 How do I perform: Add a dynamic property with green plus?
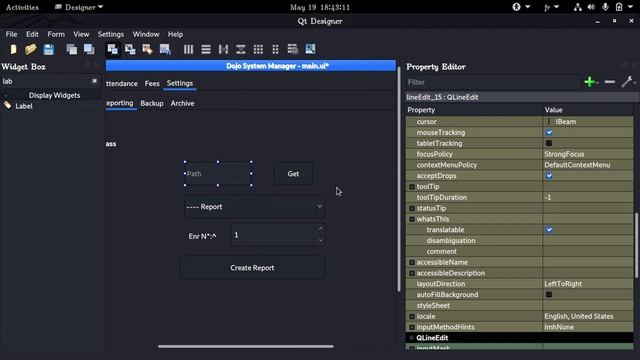pyautogui.click(x=589, y=82)
